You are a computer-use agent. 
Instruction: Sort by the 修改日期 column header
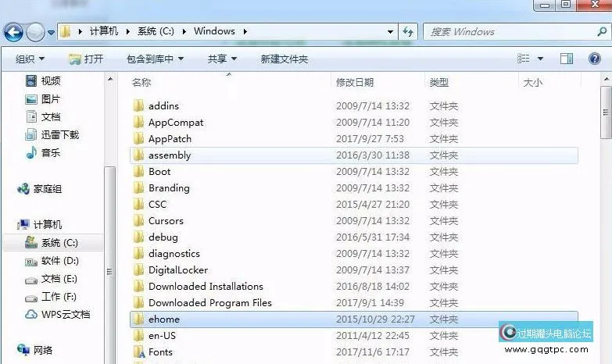tap(355, 82)
